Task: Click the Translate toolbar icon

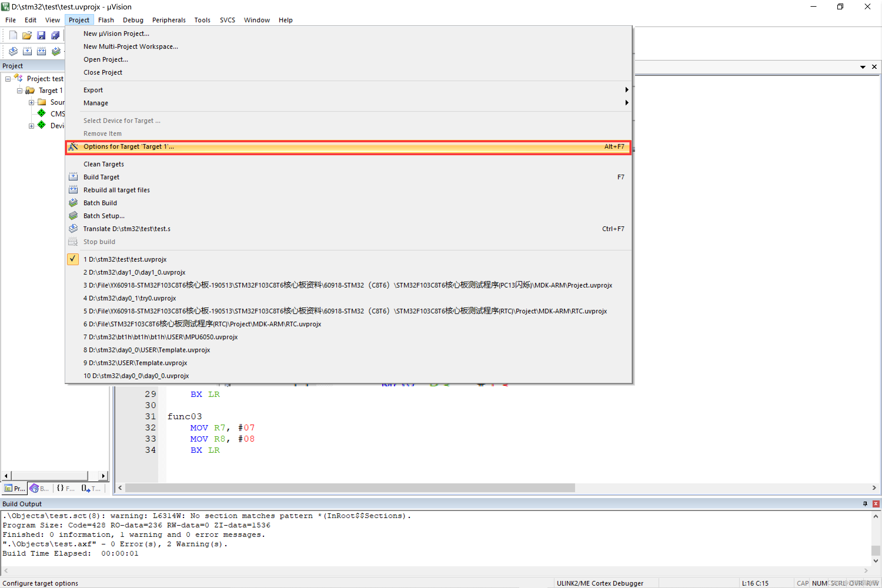Action: point(13,51)
